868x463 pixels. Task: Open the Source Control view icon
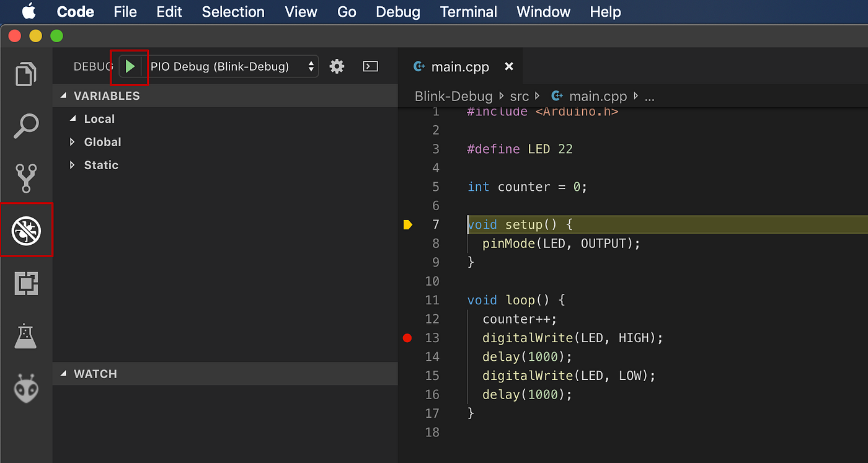click(x=26, y=178)
